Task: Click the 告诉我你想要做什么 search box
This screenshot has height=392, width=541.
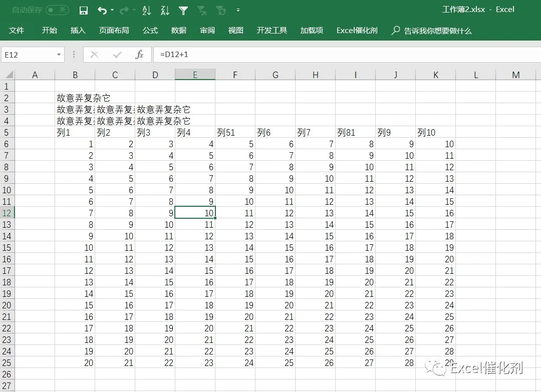Action: tap(432, 31)
